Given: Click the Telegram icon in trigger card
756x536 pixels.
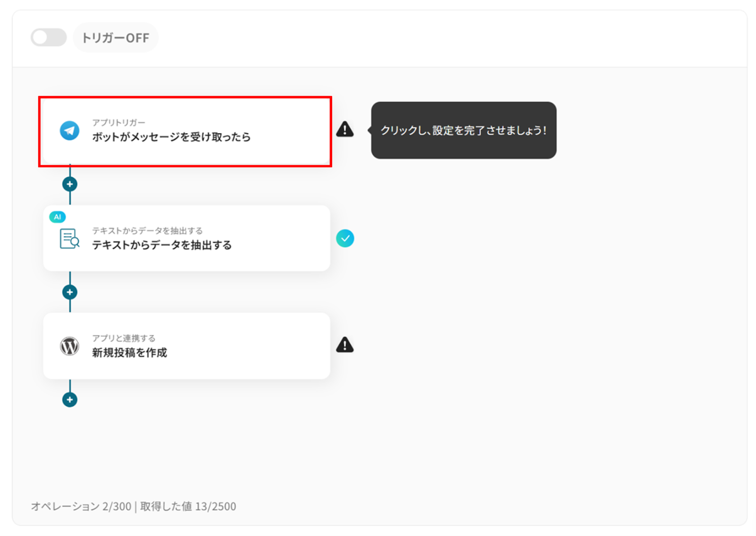Looking at the screenshot, I should point(69,131).
